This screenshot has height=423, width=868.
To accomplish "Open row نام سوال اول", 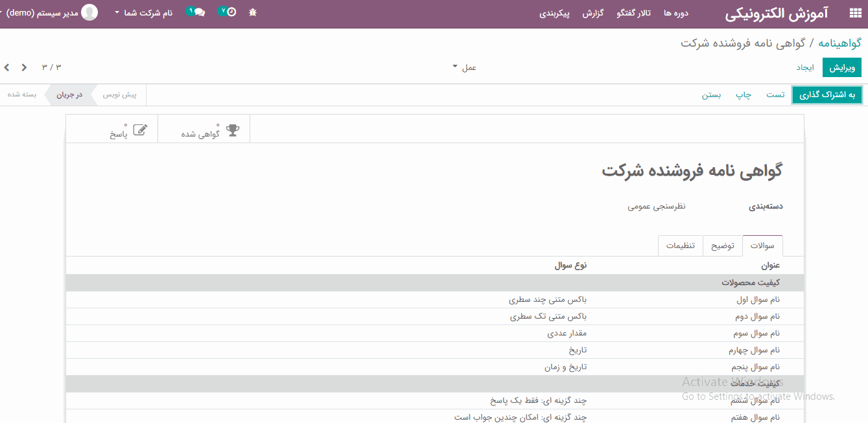I will pyautogui.click(x=435, y=300).
